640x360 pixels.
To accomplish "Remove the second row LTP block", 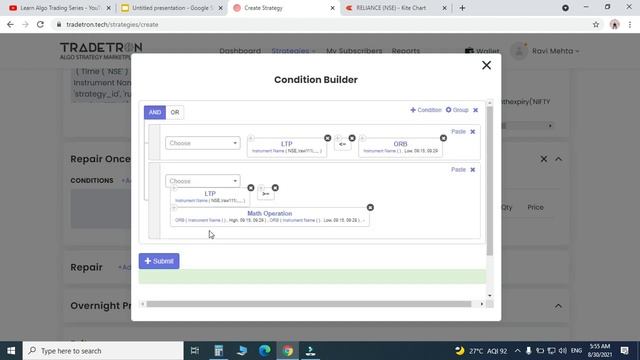I will [x=251, y=188].
